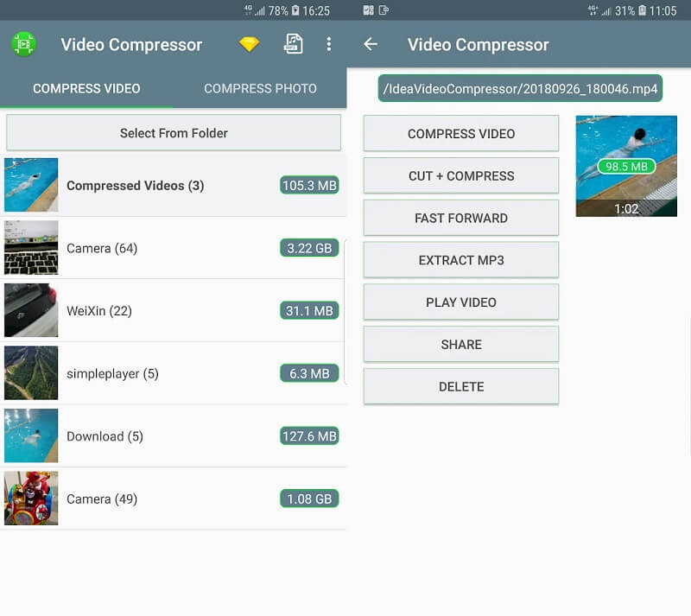Image resolution: width=691 pixels, height=616 pixels.
Task: Tap the yellow diamond premium icon
Action: (248, 44)
